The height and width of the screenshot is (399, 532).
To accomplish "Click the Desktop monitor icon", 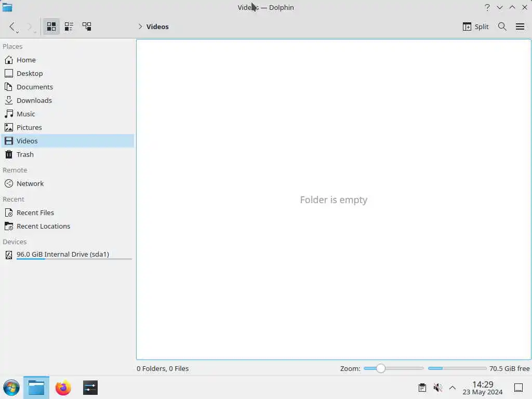I will click(x=9, y=73).
